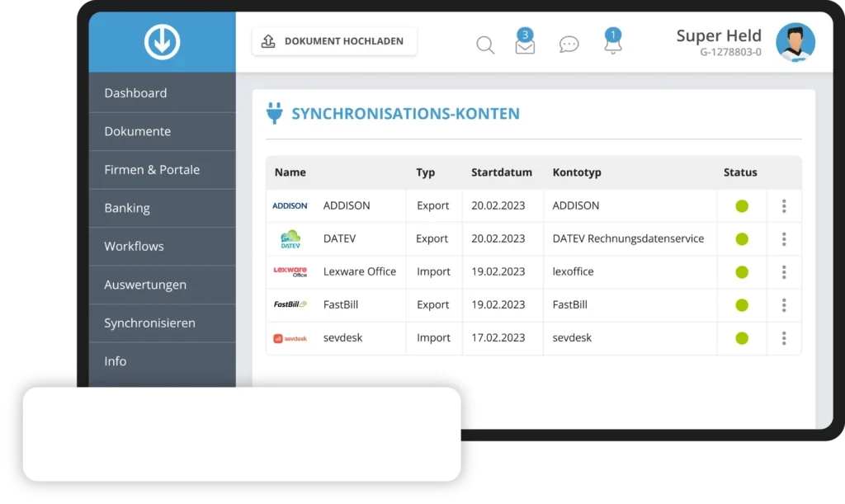Open Banking in the sidebar
845x504 pixels.
(163, 208)
